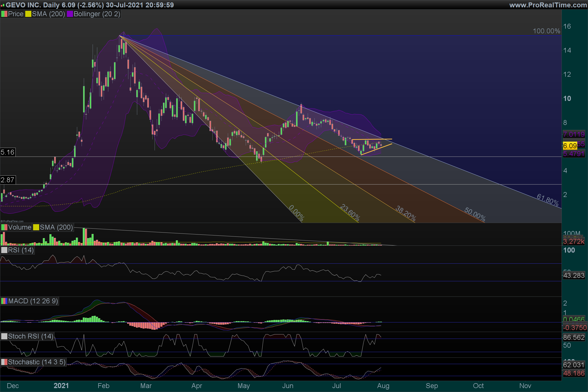This screenshot has height=392, width=588.
Task: Select the volume panel SMA (200) label
Action: [56, 227]
